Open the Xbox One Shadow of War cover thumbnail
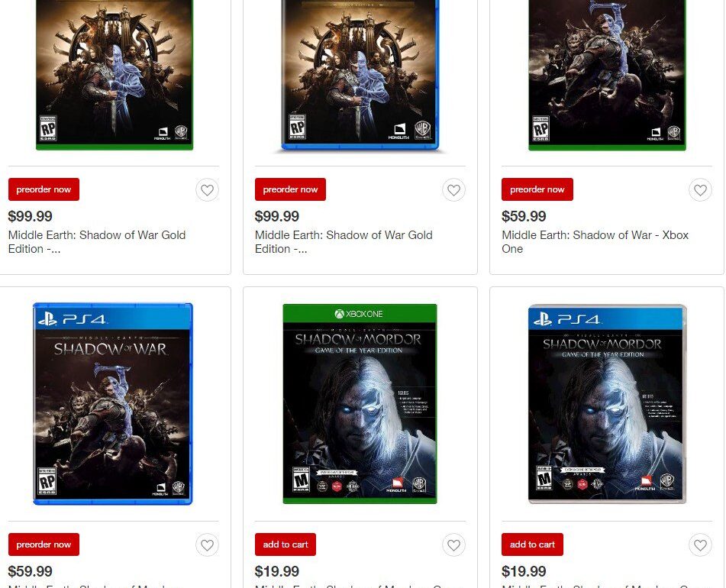This screenshot has height=588, width=726. pos(607,75)
